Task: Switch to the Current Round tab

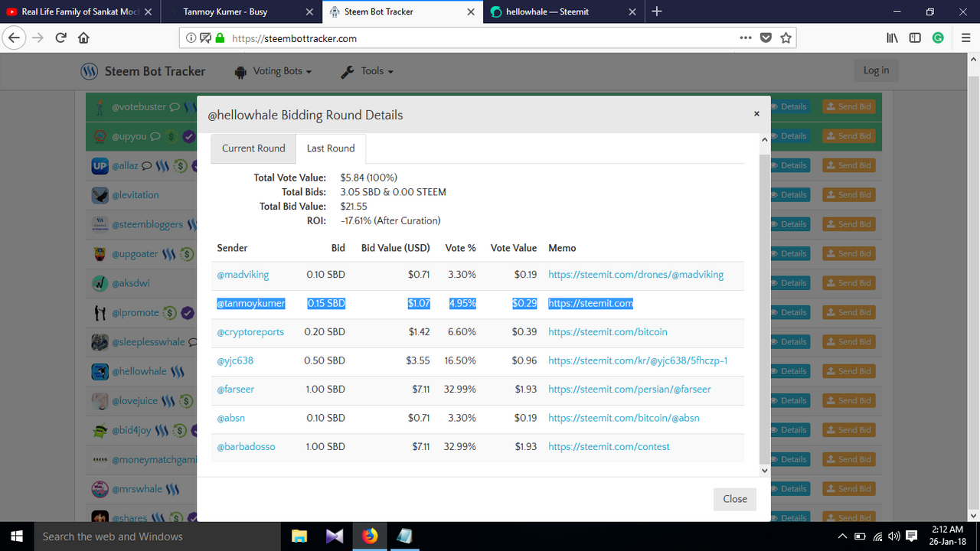Action: (x=253, y=148)
